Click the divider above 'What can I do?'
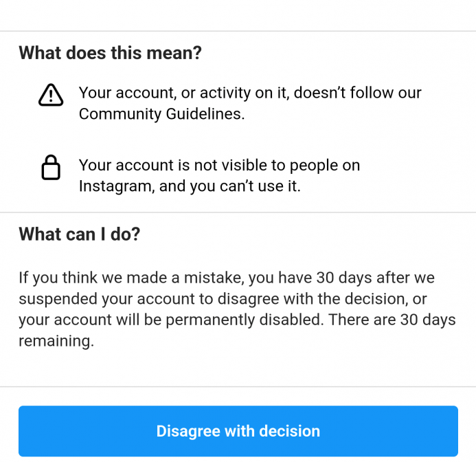476x462 pixels. [x=238, y=212]
